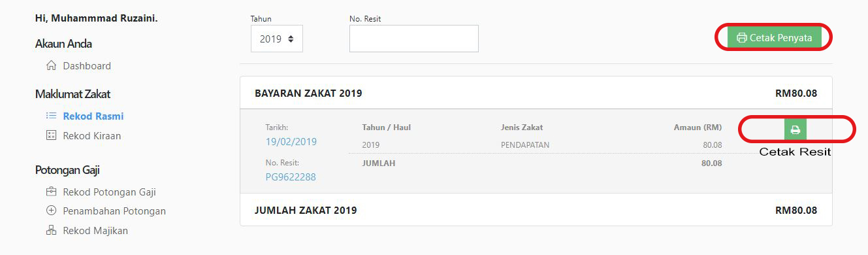Image resolution: width=868 pixels, height=255 pixels.
Task: Click the Rekod Rasmi list icon
Action: click(51, 116)
